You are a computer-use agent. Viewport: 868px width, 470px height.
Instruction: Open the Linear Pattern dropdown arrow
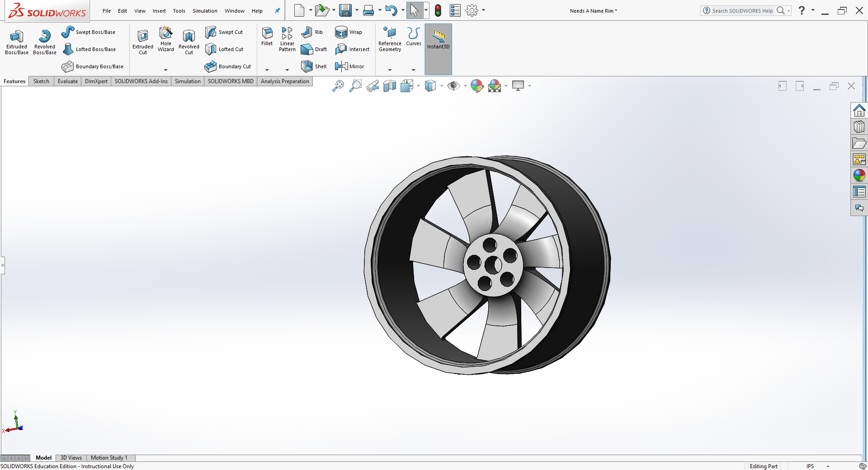click(x=287, y=70)
